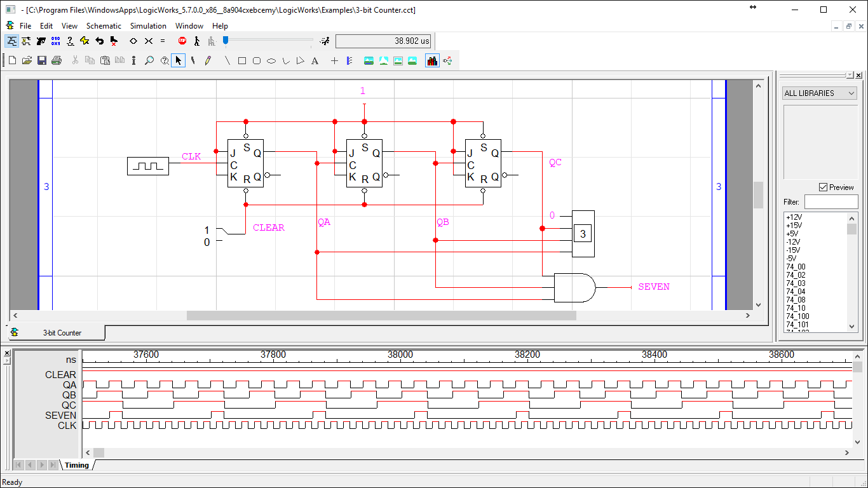Viewport: 868px width, 488px height.
Task: Switch to the Timing tab
Action: tap(77, 465)
